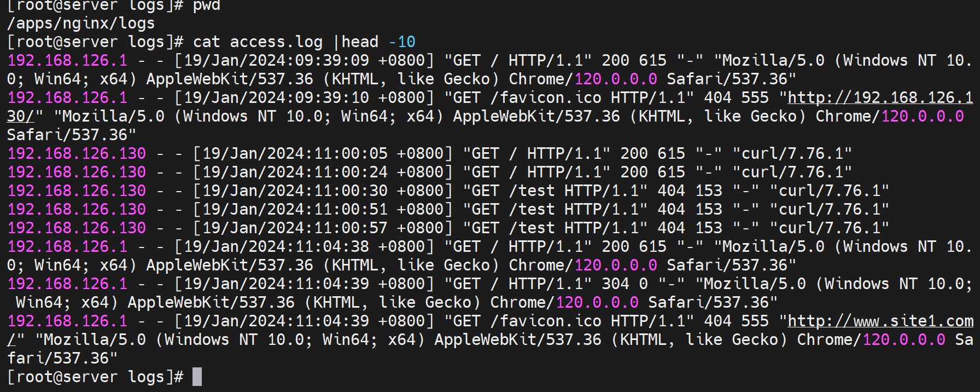Click the [root@server logs]# prompt on the last line
Image resolution: width=980 pixels, height=392 pixels.
(x=95, y=377)
